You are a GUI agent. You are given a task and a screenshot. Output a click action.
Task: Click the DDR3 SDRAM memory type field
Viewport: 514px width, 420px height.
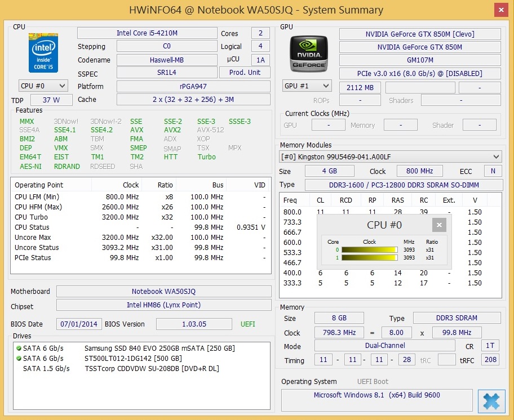[457, 318]
